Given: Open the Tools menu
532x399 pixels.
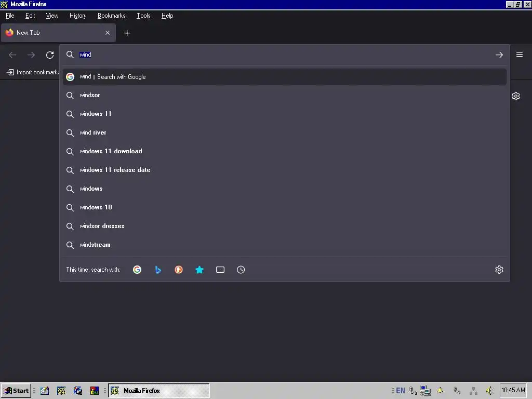Looking at the screenshot, I should coord(143,16).
